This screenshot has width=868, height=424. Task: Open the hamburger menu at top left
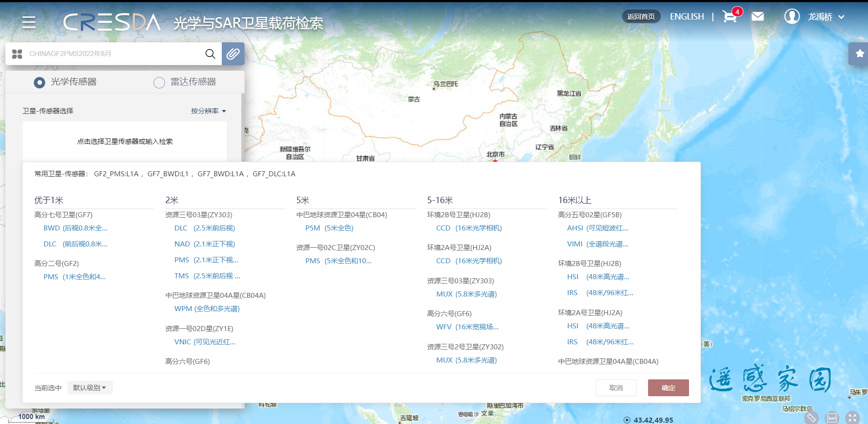coord(29,22)
